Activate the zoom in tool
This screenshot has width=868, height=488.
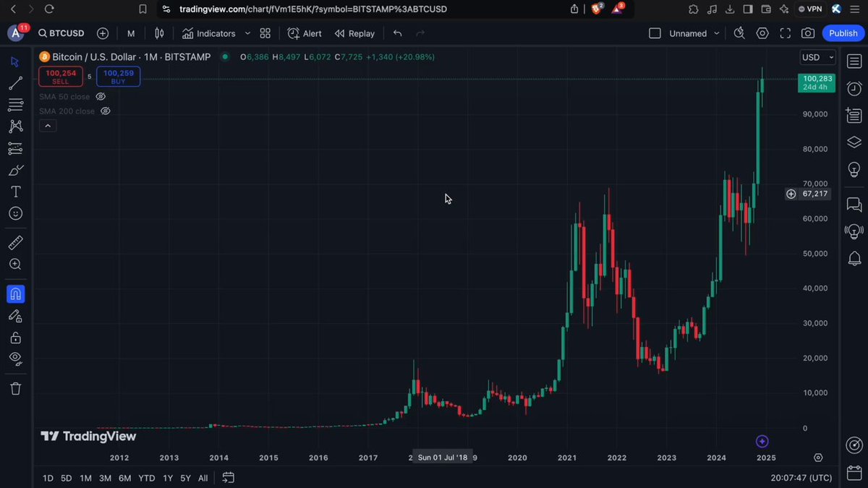pos(15,265)
